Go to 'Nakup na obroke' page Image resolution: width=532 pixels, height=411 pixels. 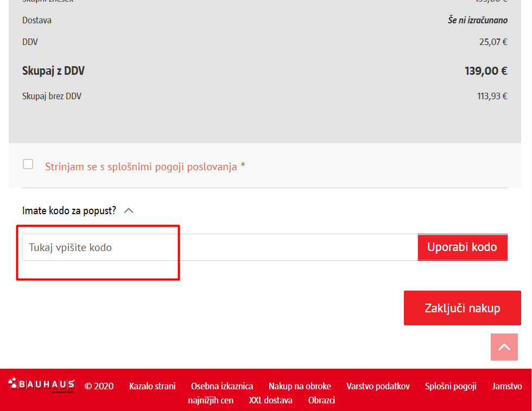300,386
